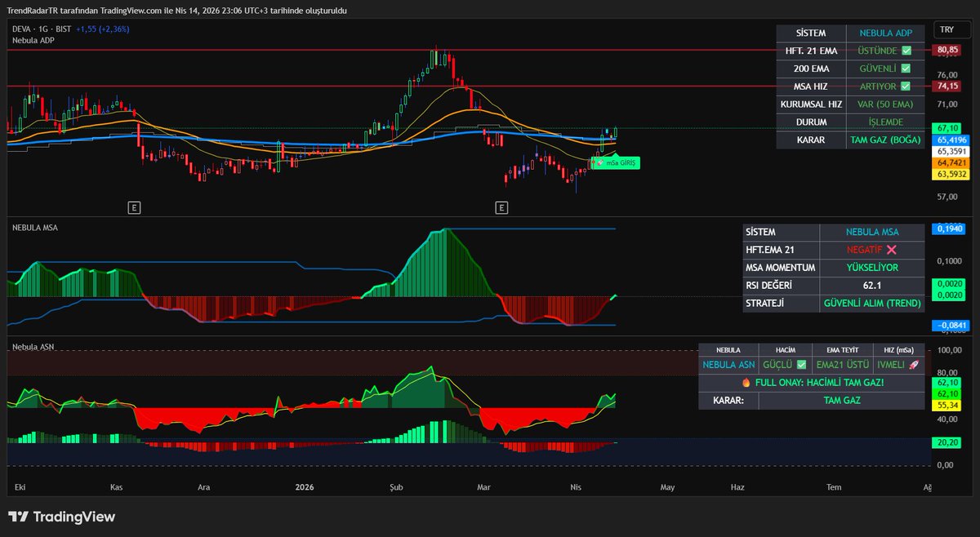Click the Şub label on time axis
The width and height of the screenshot is (980, 537).
[396, 487]
